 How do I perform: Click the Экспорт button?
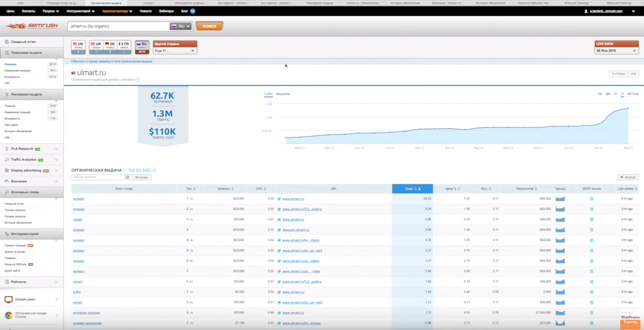coord(628,177)
